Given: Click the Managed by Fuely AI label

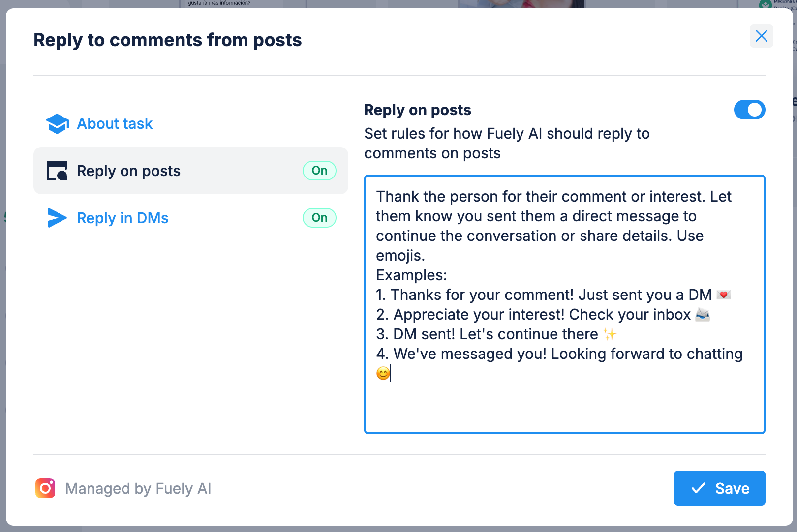Looking at the screenshot, I should tap(138, 488).
